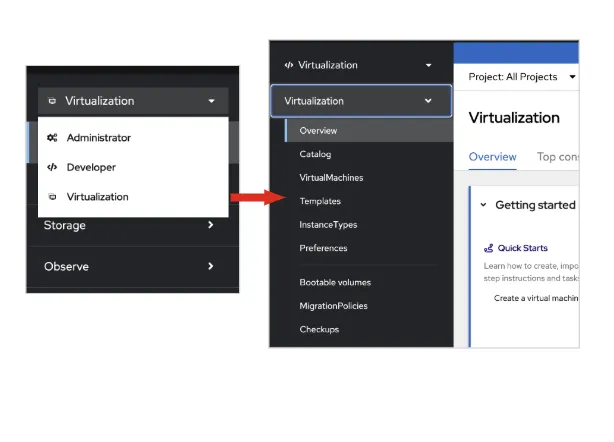This screenshot has width=614, height=442.
Task: Click the Quick Starts icon
Action: pos(488,248)
